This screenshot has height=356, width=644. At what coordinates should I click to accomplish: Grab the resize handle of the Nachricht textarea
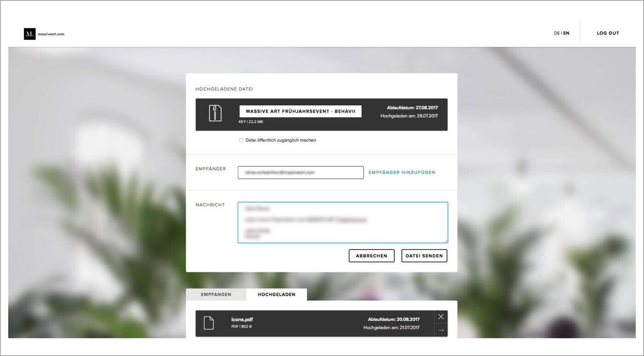coord(445,241)
